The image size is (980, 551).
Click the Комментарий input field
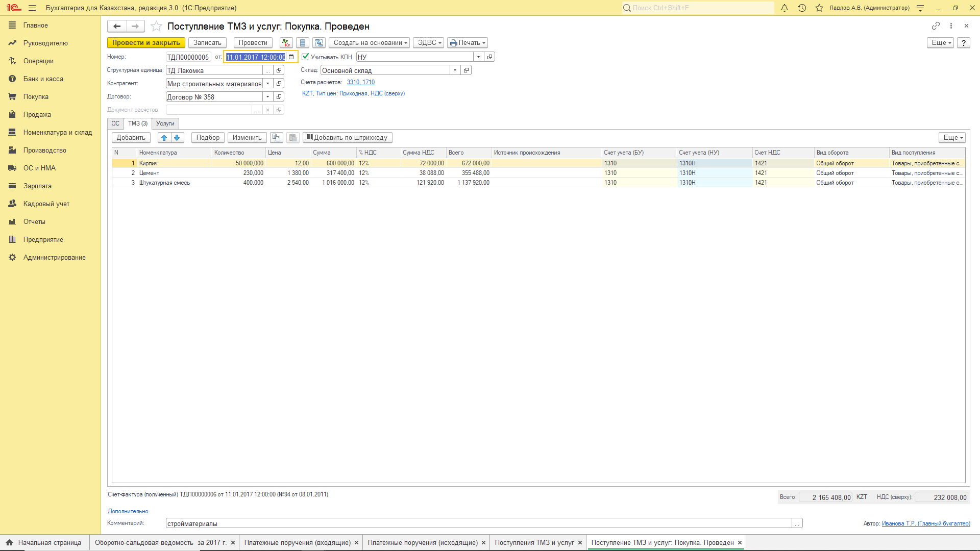[x=478, y=523]
